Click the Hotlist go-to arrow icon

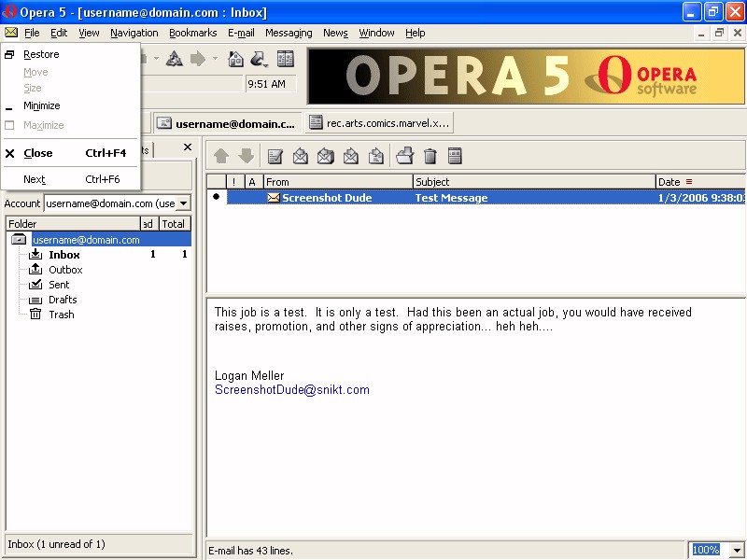pyautogui.click(x=260, y=59)
